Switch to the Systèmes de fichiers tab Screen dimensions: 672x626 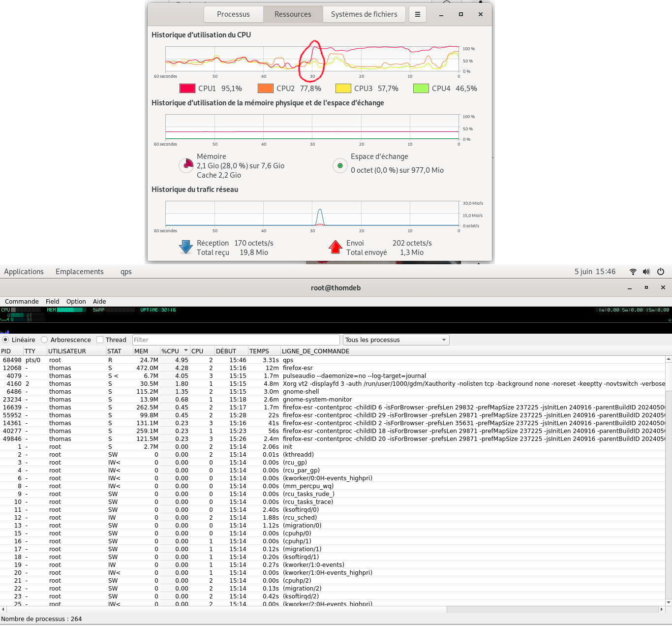[364, 14]
